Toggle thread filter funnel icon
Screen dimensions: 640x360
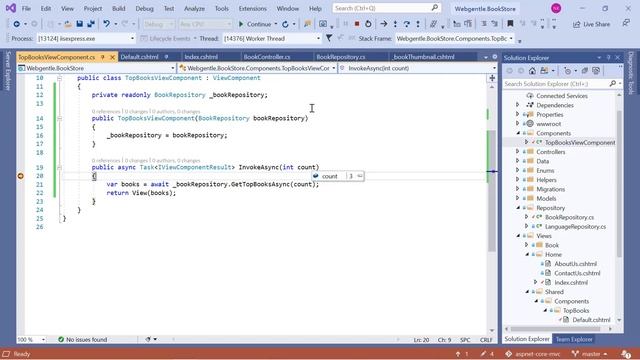tap(329, 38)
